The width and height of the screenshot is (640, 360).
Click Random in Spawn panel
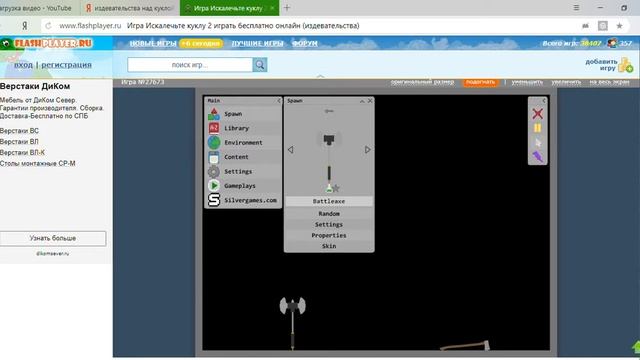(329, 213)
